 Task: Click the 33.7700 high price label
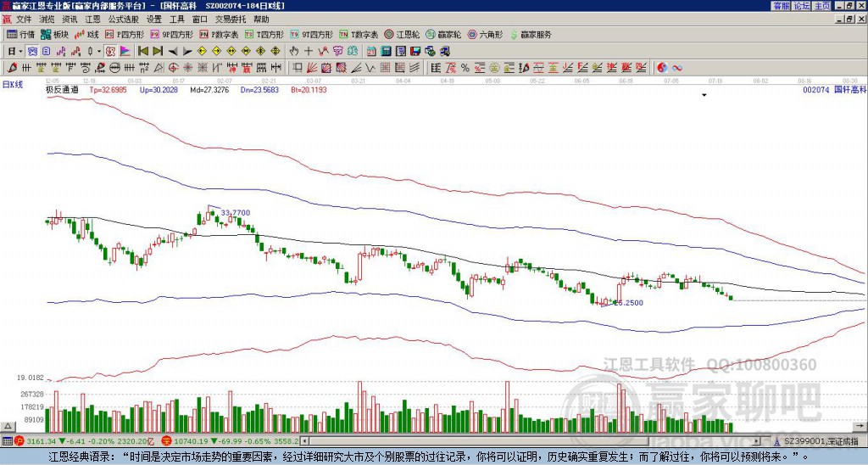click(236, 213)
